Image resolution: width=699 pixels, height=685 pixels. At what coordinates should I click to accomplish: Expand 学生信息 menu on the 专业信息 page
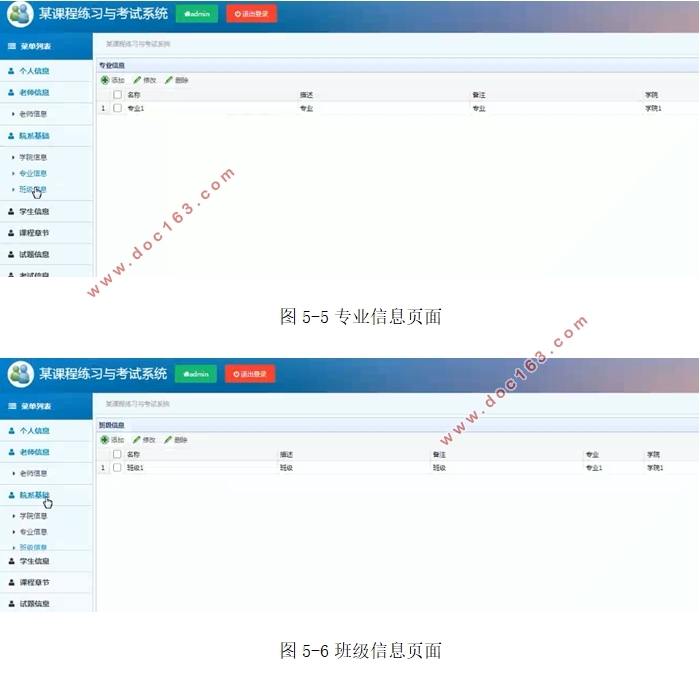[46, 212]
